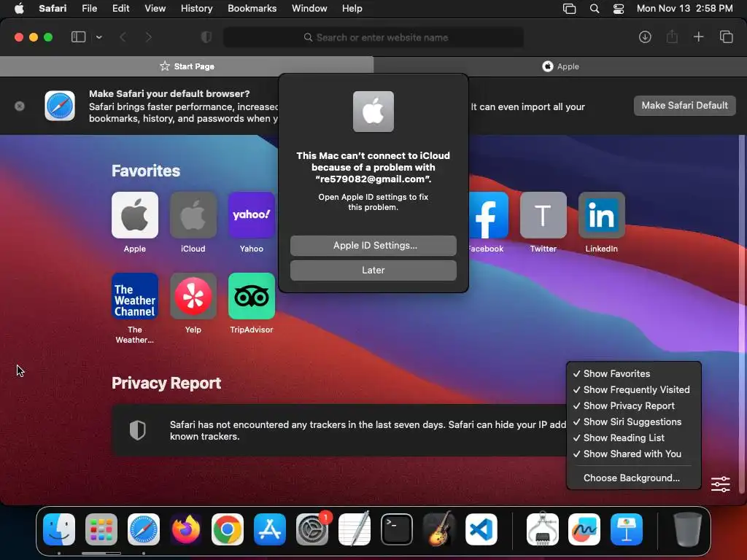
Task: Open the TripAdvisor favorite
Action: [252, 296]
